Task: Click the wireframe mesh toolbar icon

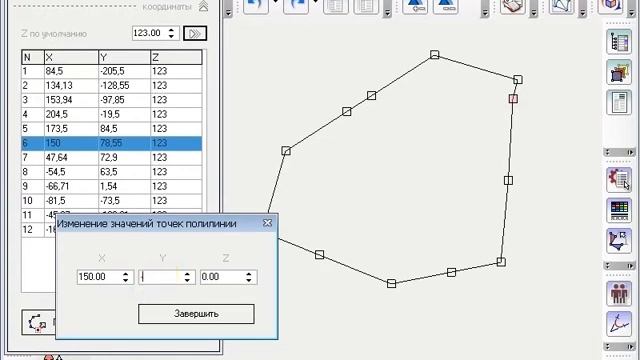Action: coord(562,6)
